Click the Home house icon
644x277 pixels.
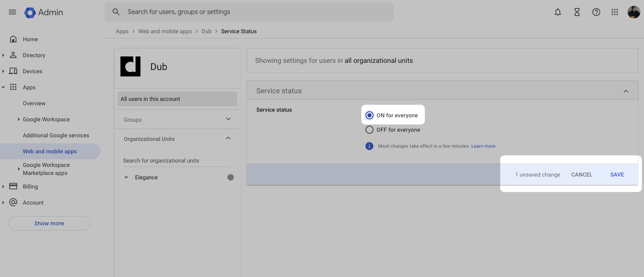pos(13,39)
